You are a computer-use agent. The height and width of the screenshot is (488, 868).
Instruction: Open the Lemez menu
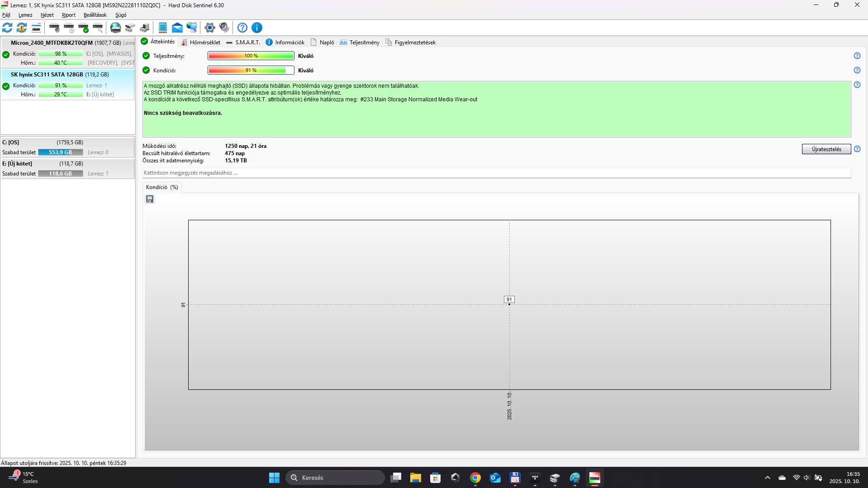pyautogui.click(x=25, y=15)
